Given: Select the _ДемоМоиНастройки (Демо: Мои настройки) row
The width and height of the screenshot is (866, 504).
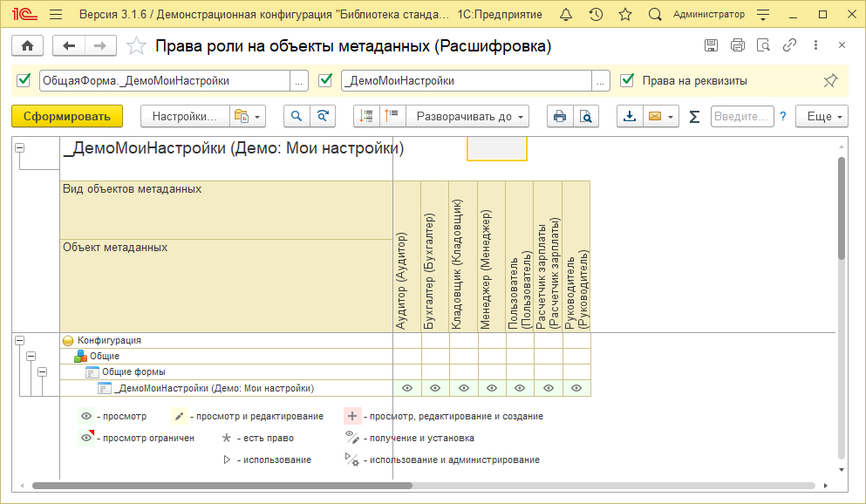Looking at the screenshot, I should tap(227, 388).
